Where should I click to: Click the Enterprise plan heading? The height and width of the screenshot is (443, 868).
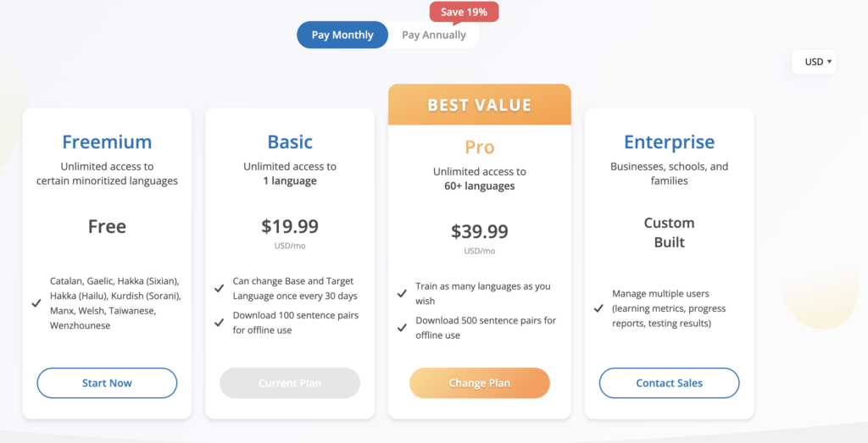669,142
